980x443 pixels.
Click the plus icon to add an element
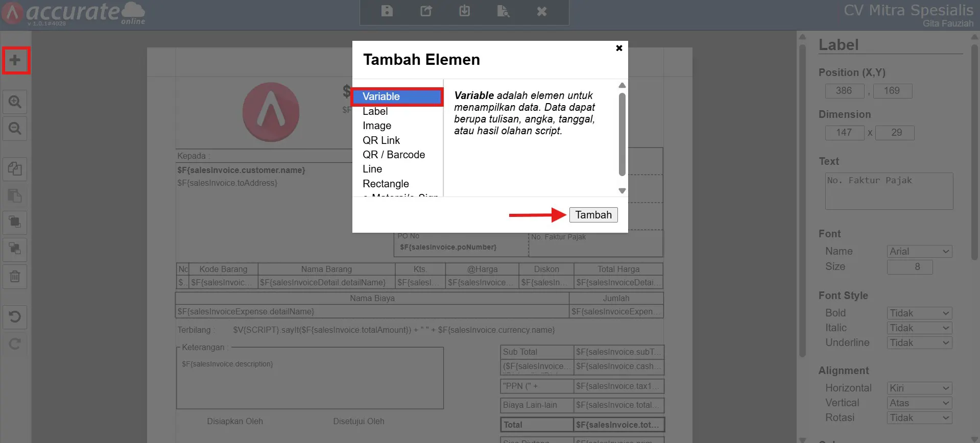pyautogui.click(x=15, y=60)
